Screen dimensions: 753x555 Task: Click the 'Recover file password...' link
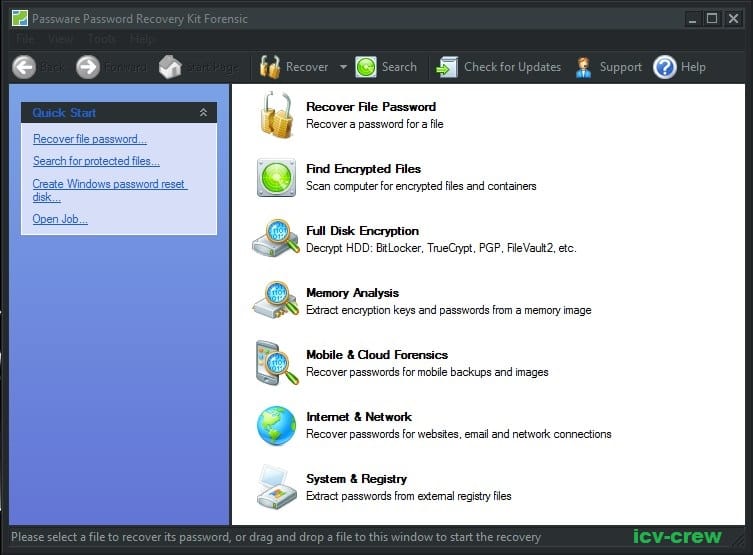(x=90, y=139)
